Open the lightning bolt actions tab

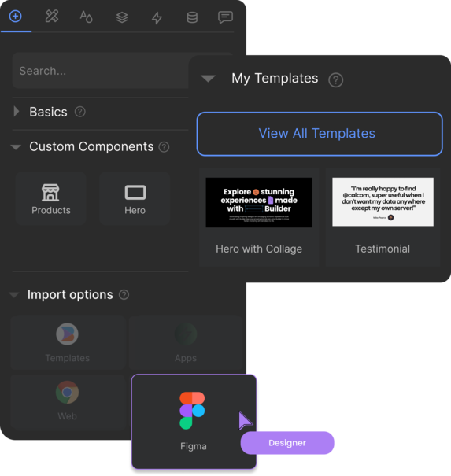pos(157,17)
